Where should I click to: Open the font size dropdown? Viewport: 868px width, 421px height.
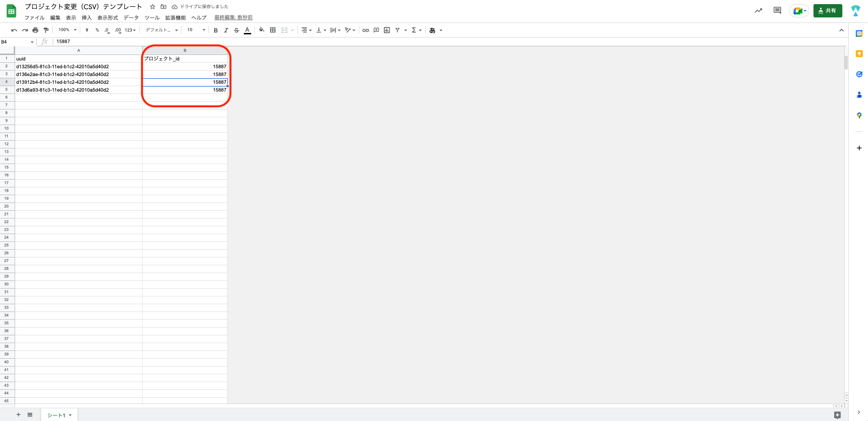(196, 30)
